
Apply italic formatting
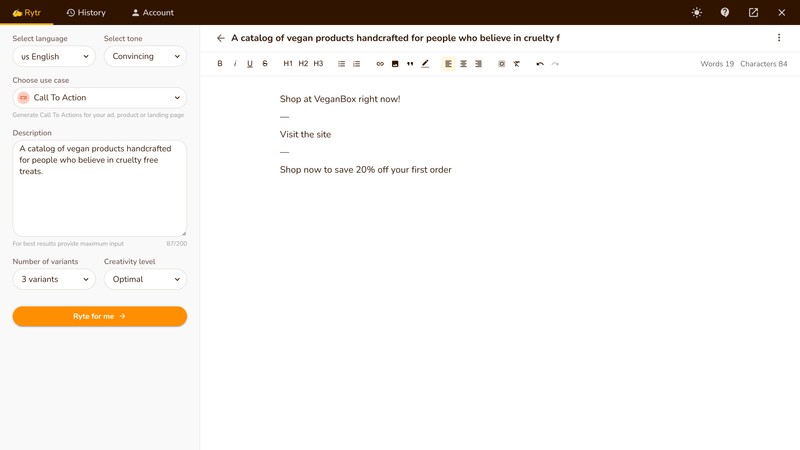[x=235, y=64]
